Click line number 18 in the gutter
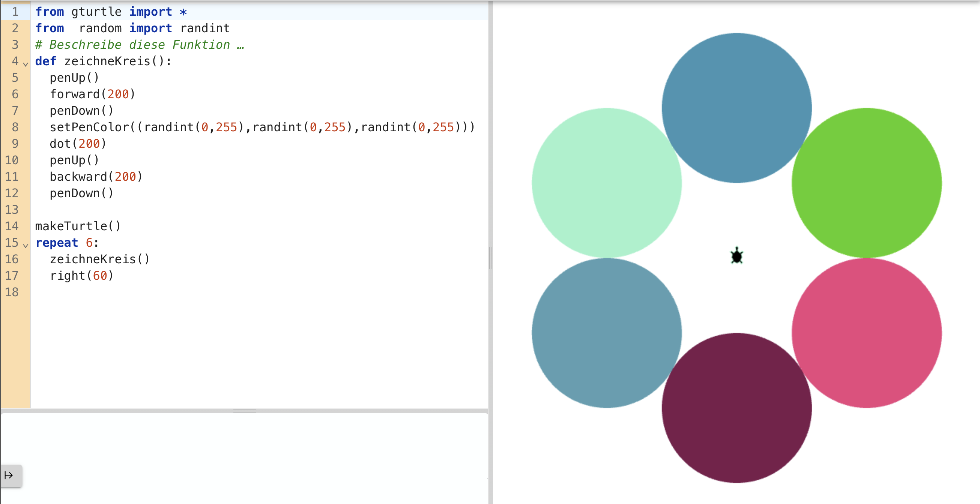This screenshot has width=980, height=504. (12, 292)
